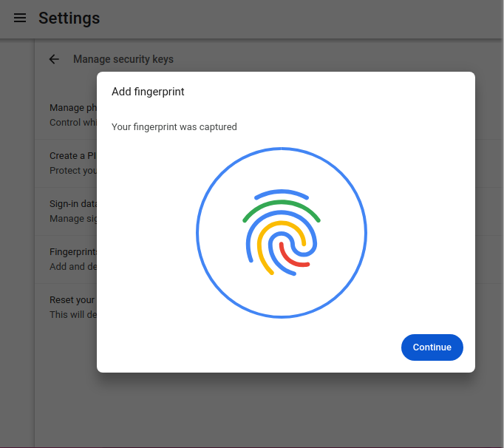The width and height of the screenshot is (504, 448).
Task: Open the Manage ph... settings row
Action: pos(66,115)
